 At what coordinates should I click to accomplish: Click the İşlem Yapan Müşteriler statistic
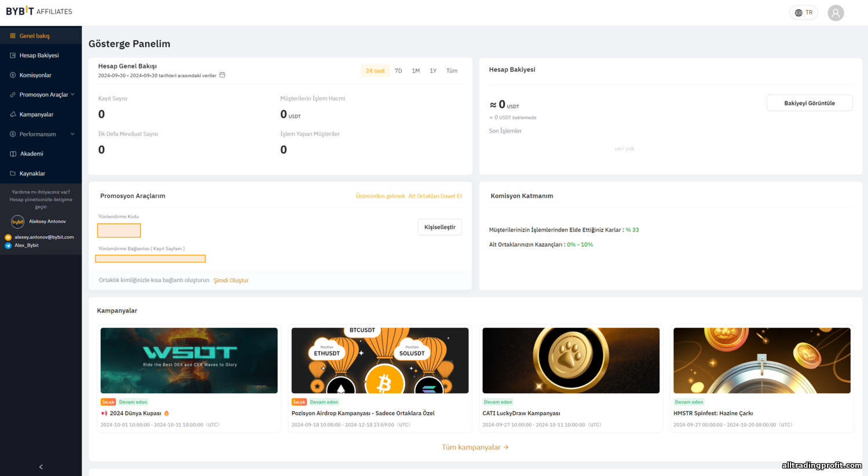tap(310, 142)
